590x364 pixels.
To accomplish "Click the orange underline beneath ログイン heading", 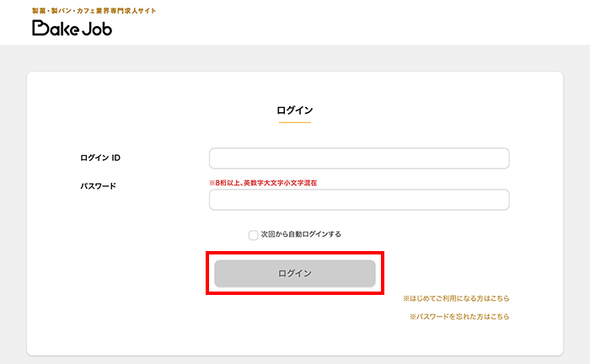I will (295, 123).
